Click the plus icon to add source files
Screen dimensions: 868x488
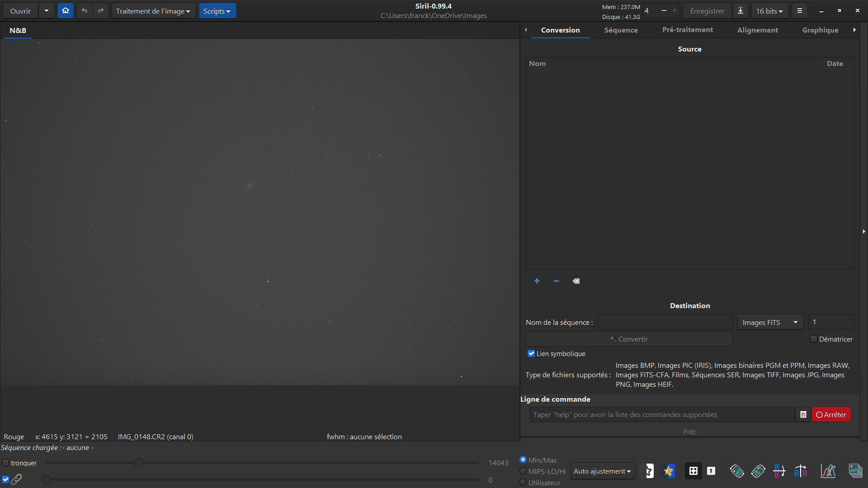(537, 281)
